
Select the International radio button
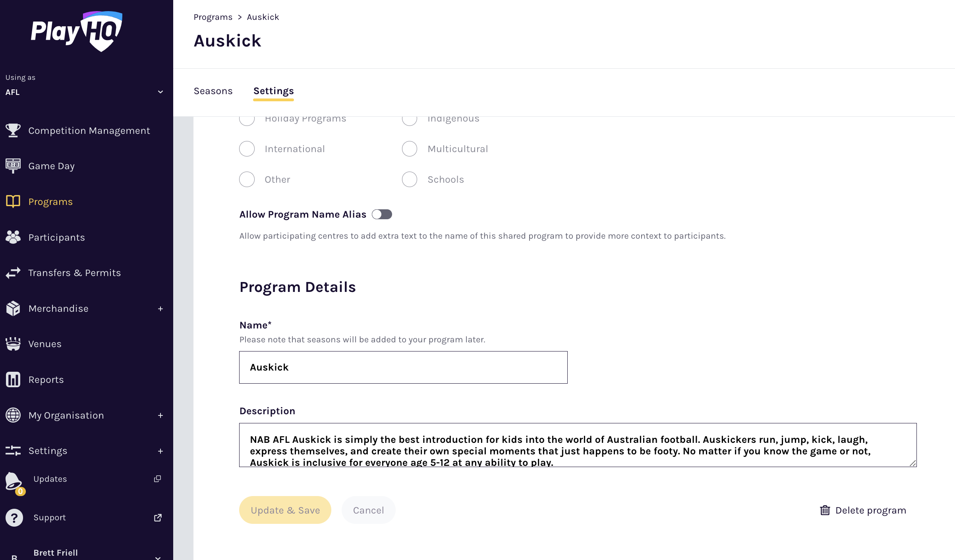click(247, 149)
